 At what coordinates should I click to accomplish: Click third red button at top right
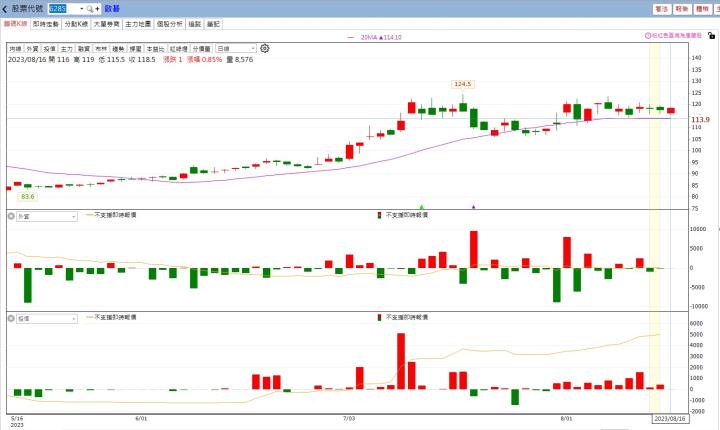pyautogui.click(x=702, y=9)
